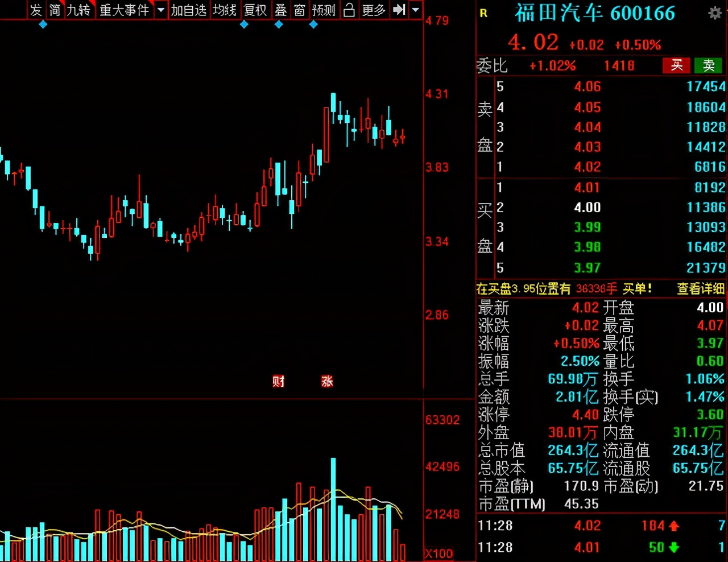
Task: Click the 叠 overlay button
Action: tap(281, 10)
